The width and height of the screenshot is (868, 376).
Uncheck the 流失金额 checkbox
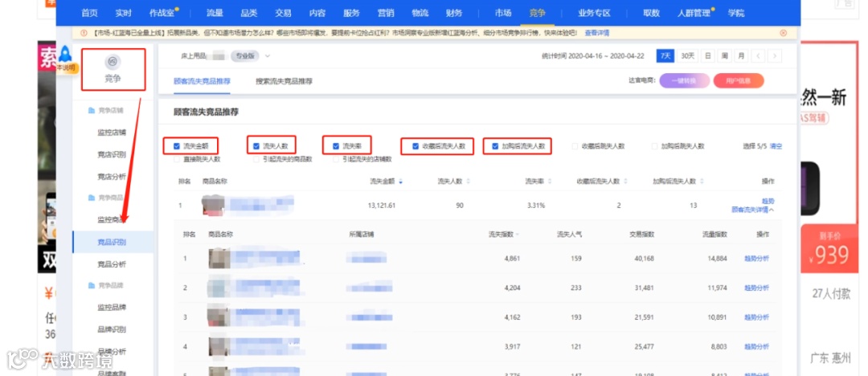click(x=177, y=146)
